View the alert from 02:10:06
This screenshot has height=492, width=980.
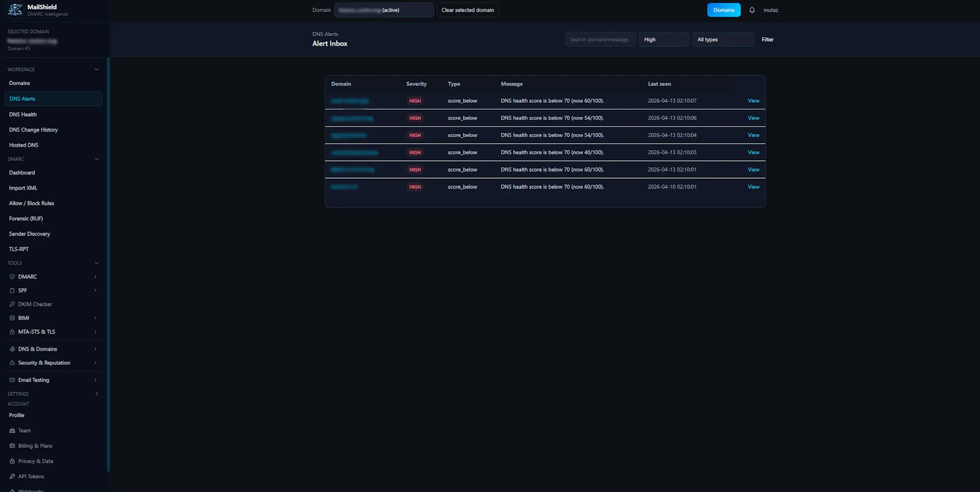tap(753, 118)
